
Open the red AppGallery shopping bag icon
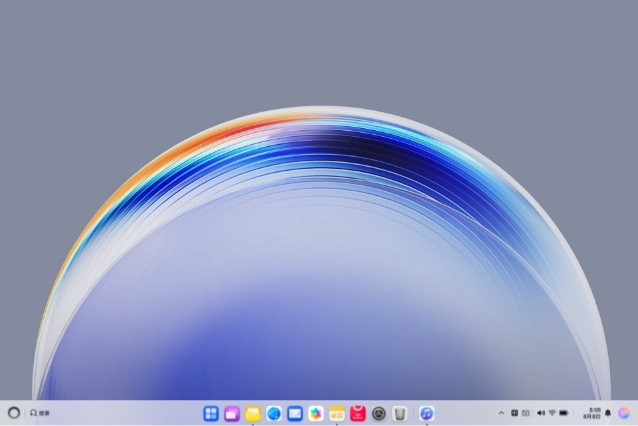pos(358,413)
